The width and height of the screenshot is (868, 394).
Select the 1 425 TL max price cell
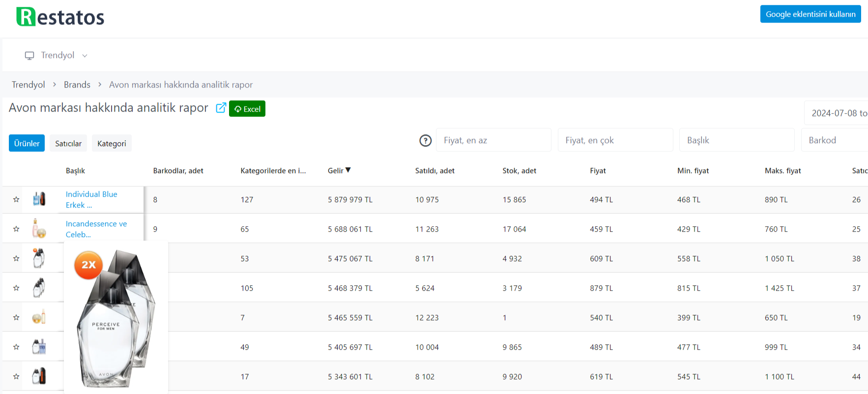click(779, 288)
